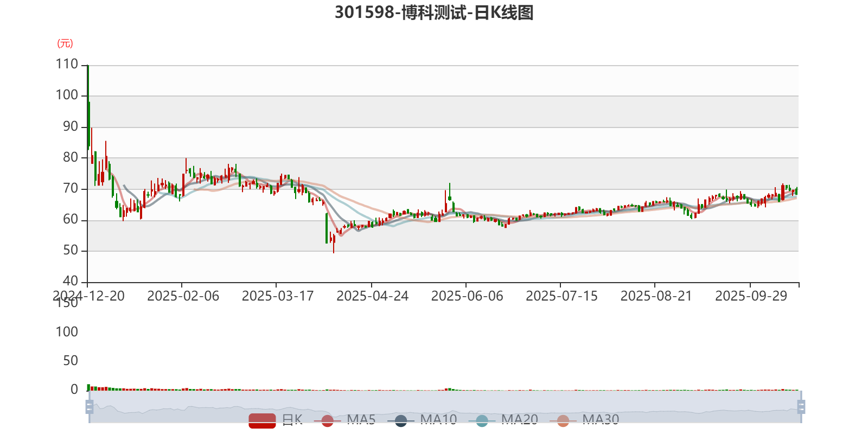Click the 70 price axis label
Screen dimensions: 868x434
[71, 188]
